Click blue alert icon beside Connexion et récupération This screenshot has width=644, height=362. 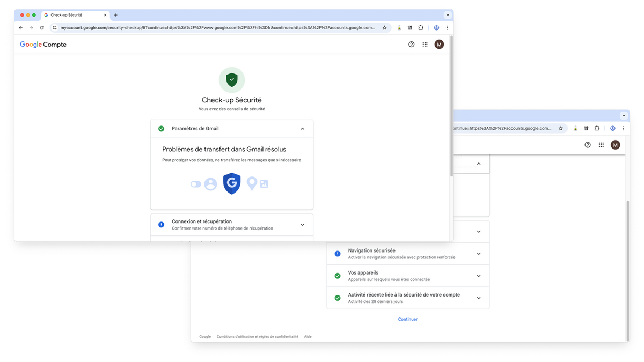pyautogui.click(x=161, y=225)
